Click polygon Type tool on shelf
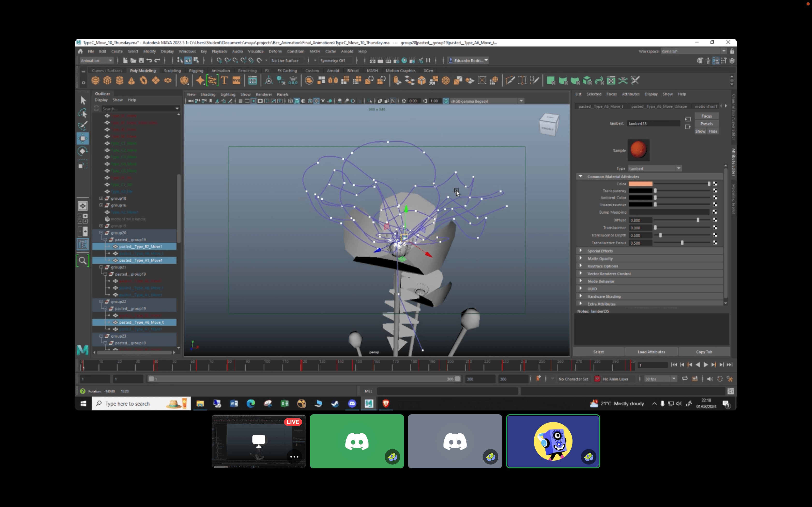 [224, 80]
